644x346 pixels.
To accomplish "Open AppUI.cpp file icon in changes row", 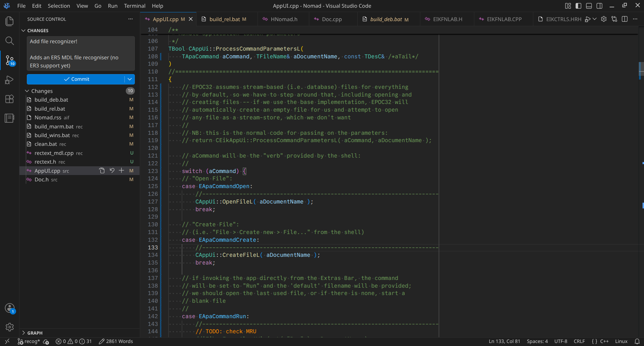I will 102,171.
